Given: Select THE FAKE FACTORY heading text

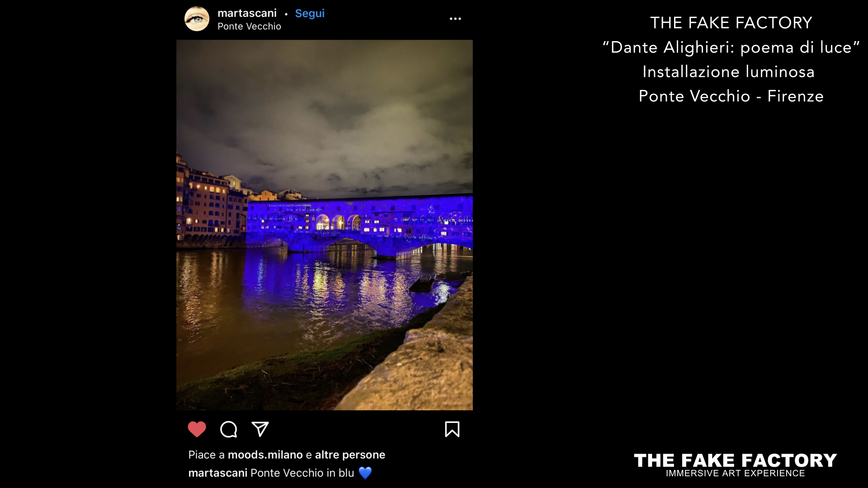Looking at the screenshot, I should (x=731, y=23).
